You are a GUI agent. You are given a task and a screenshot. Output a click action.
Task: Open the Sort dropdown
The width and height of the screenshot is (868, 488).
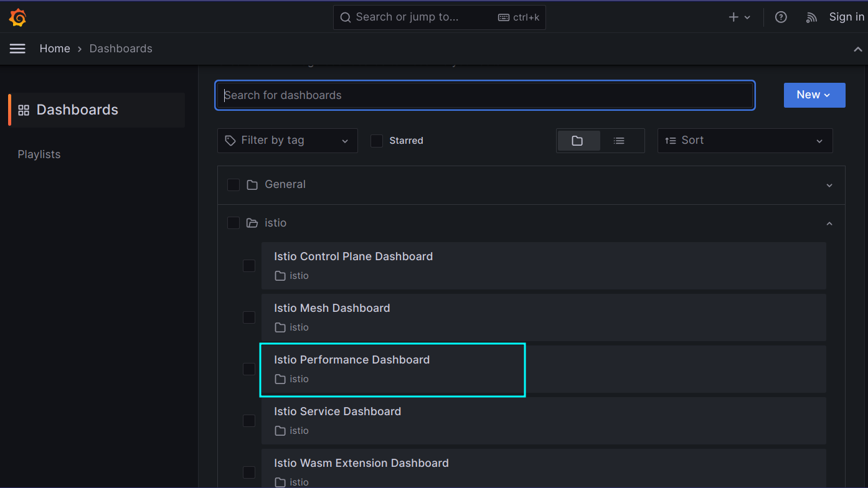point(745,141)
